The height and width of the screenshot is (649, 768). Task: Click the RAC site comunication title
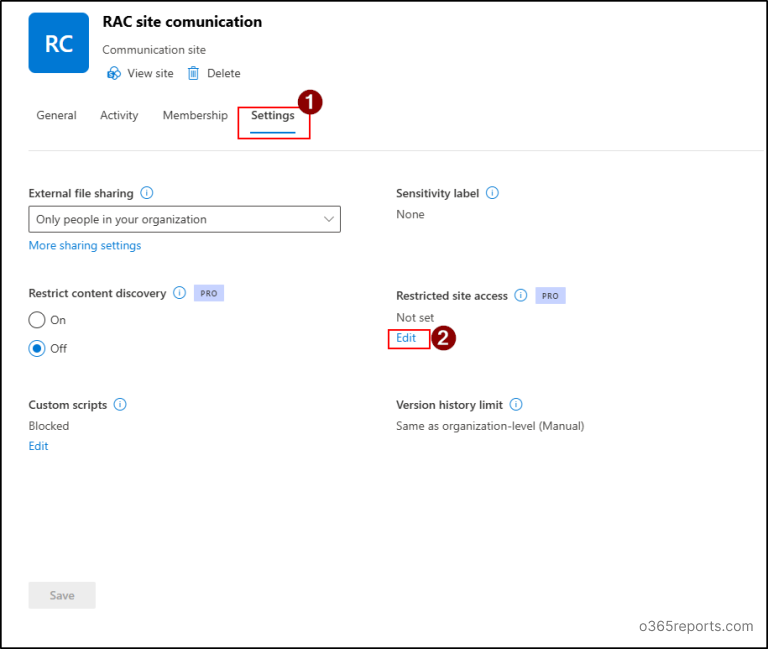[182, 22]
